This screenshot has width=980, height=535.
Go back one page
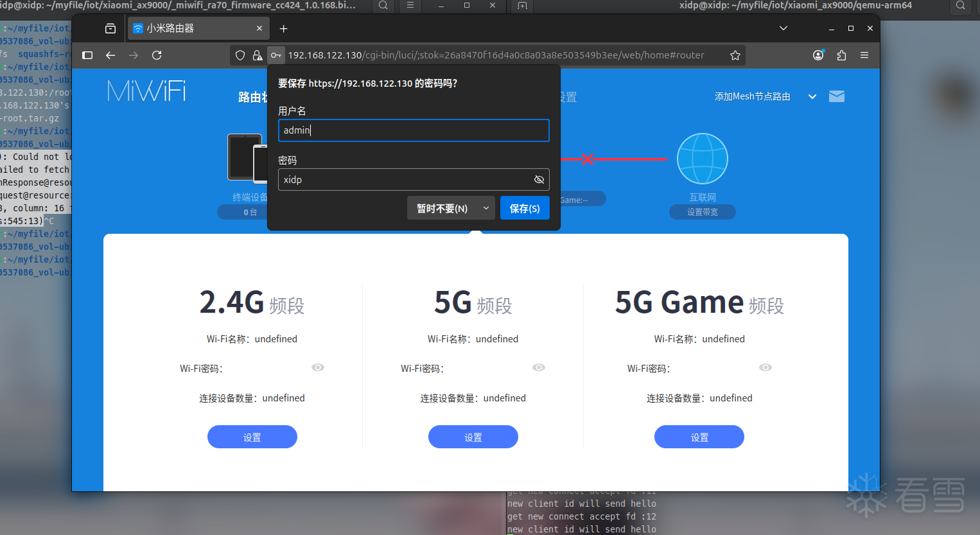click(110, 55)
